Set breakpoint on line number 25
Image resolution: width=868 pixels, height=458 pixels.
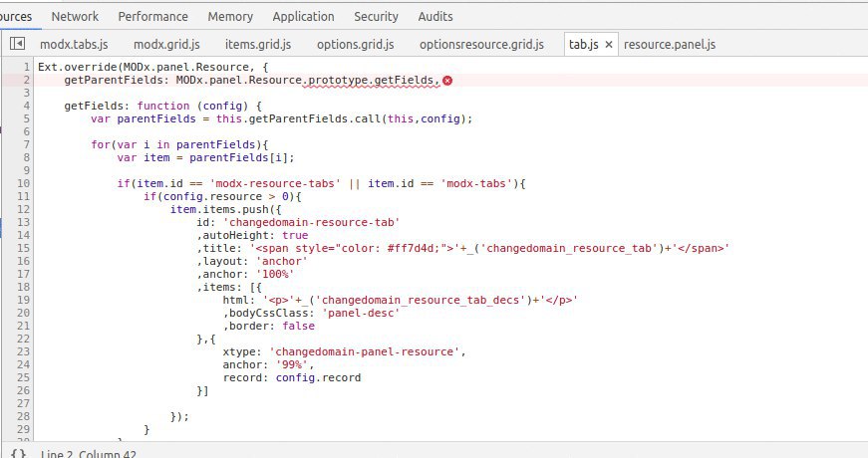click(23, 377)
